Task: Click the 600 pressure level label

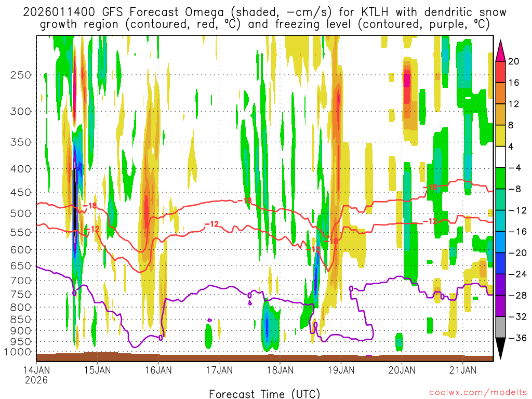Action: tap(21, 250)
